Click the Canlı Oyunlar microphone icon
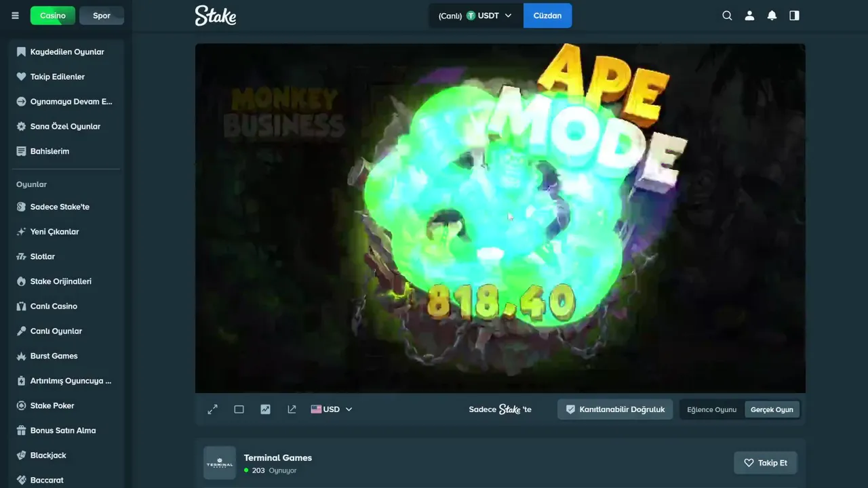The height and width of the screenshot is (488, 868). tap(21, 331)
